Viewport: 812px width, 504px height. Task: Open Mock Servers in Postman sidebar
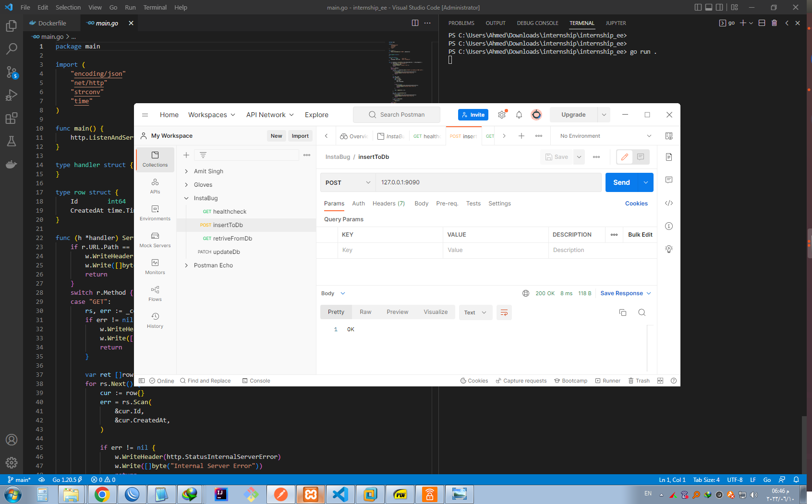tap(155, 240)
